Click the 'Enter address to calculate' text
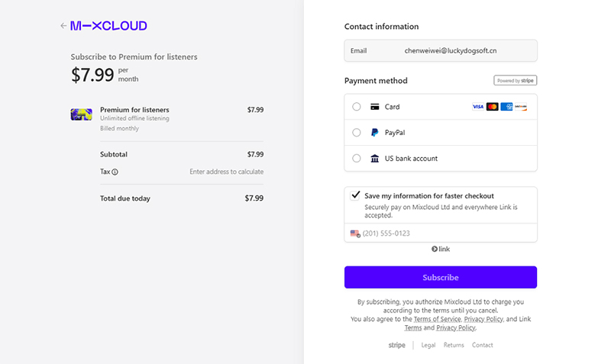Screen dimensions: 611x364 226,172
